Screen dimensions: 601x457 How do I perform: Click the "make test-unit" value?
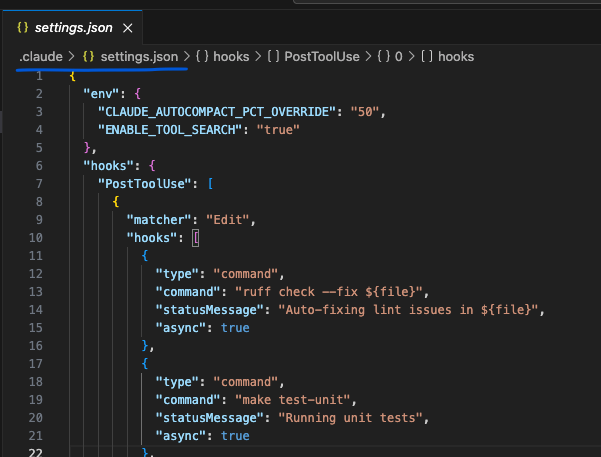click(x=292, y=400)
